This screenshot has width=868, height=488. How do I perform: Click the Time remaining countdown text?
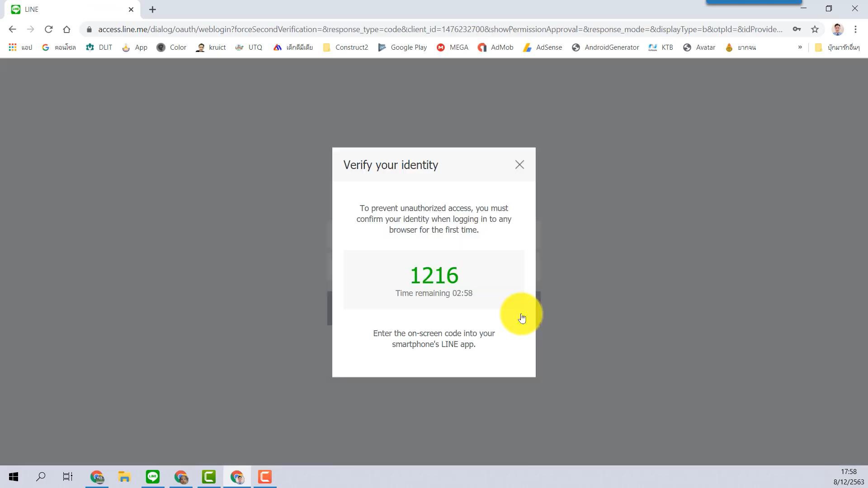point(434,293)
